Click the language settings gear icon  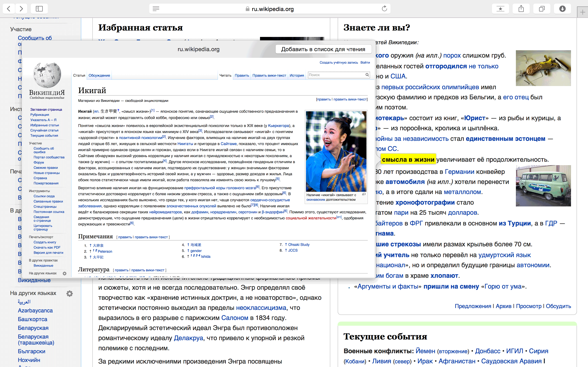click(x=70, y=293)
